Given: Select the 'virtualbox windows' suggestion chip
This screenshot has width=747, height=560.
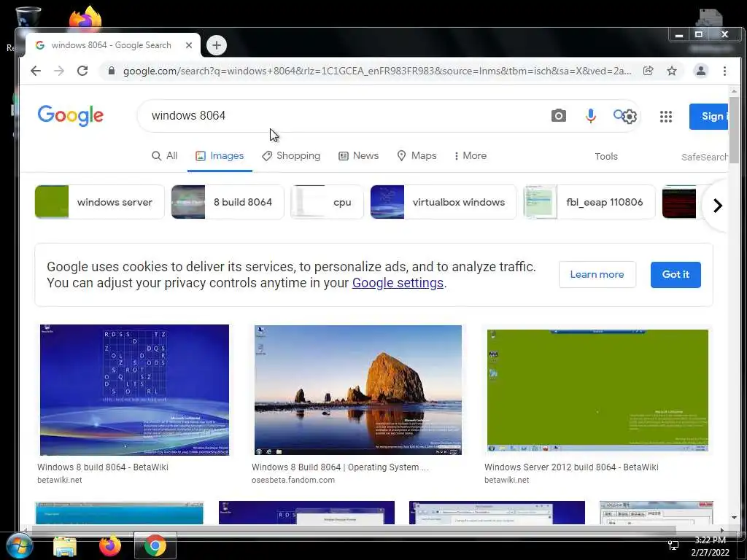Looking at the screenshot, I should pos(443,202).
